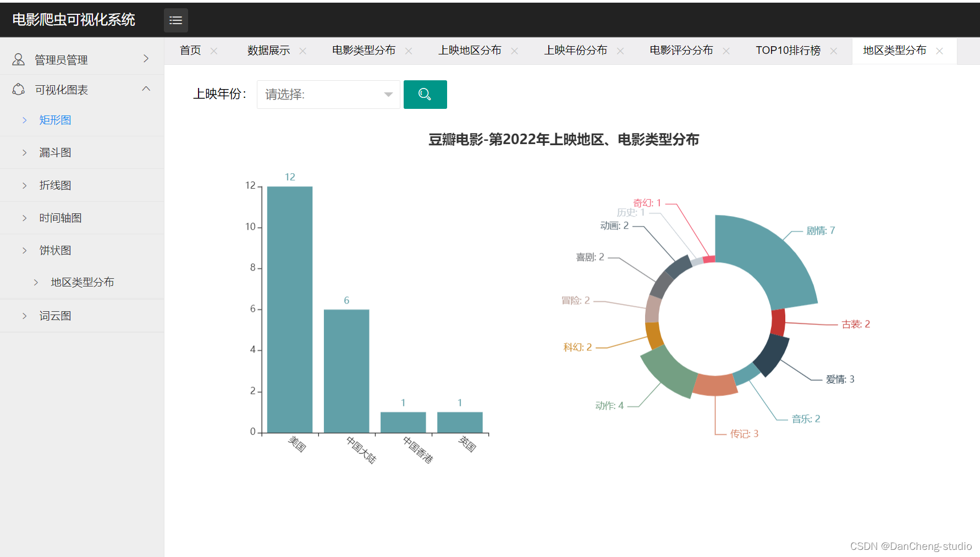
Task: Click the 古装: 2 pie label
Action: pos(856,324)
